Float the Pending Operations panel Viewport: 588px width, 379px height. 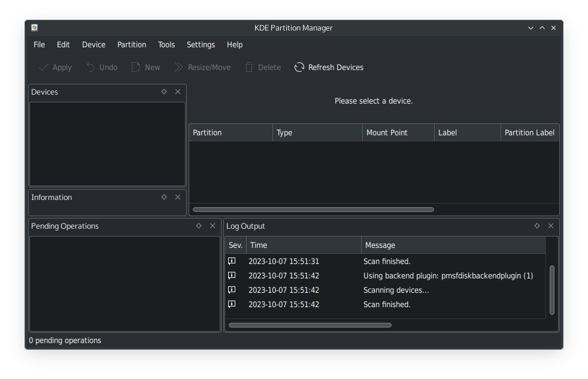pyautogui.click(x=199, y=226)
